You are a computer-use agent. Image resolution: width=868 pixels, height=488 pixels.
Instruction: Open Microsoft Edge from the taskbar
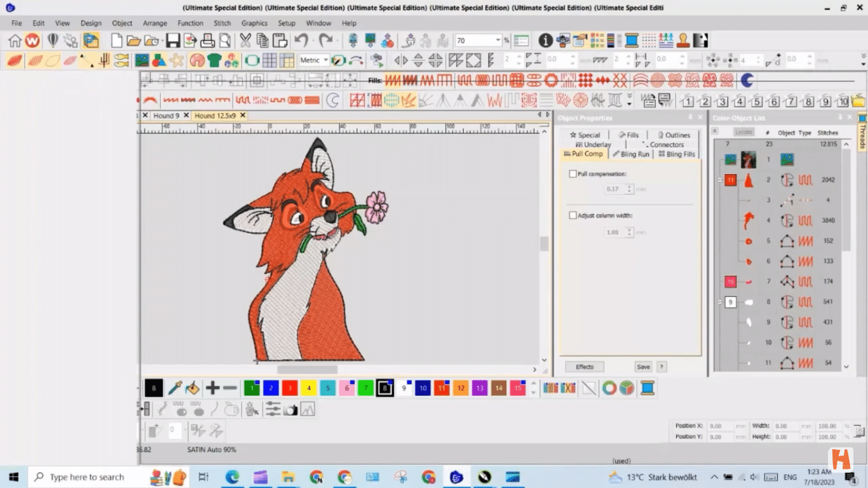(x=232, y=477)
